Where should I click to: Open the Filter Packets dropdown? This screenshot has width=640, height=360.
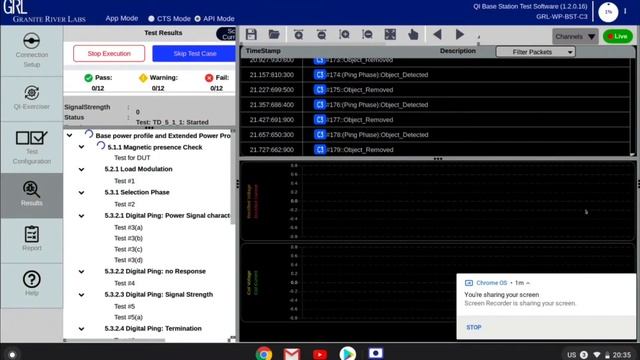point(536,52)
